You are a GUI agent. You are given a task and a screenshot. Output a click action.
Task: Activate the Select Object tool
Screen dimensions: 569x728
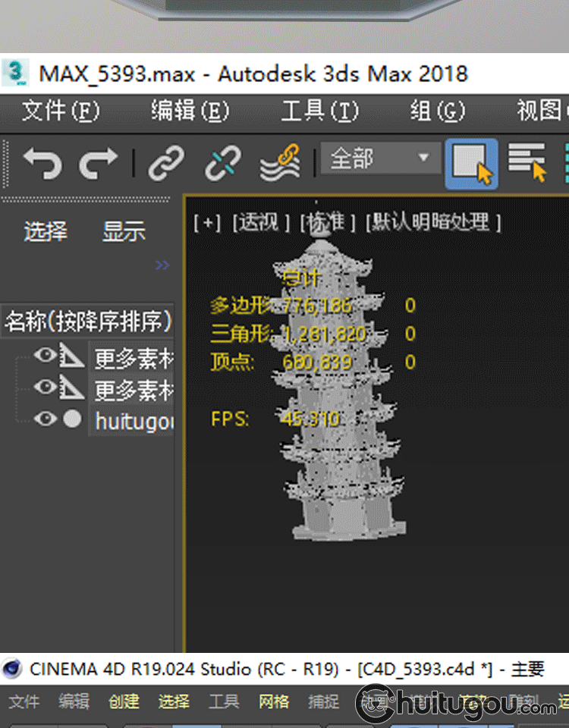tap(471, 164)
